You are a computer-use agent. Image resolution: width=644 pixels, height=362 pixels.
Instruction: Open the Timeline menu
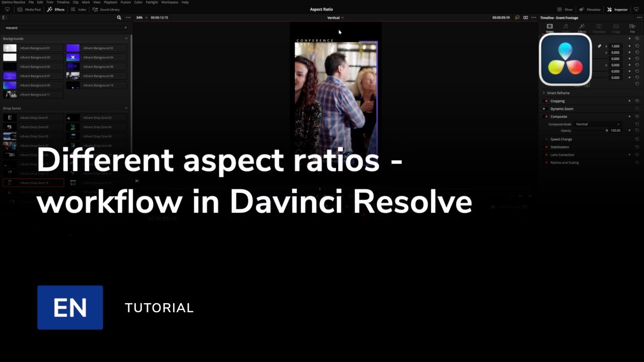63,2
